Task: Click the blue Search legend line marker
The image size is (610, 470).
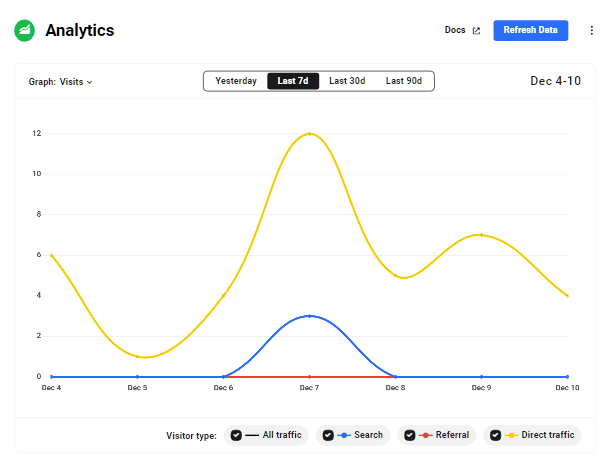Action: (x=344, y=435)
